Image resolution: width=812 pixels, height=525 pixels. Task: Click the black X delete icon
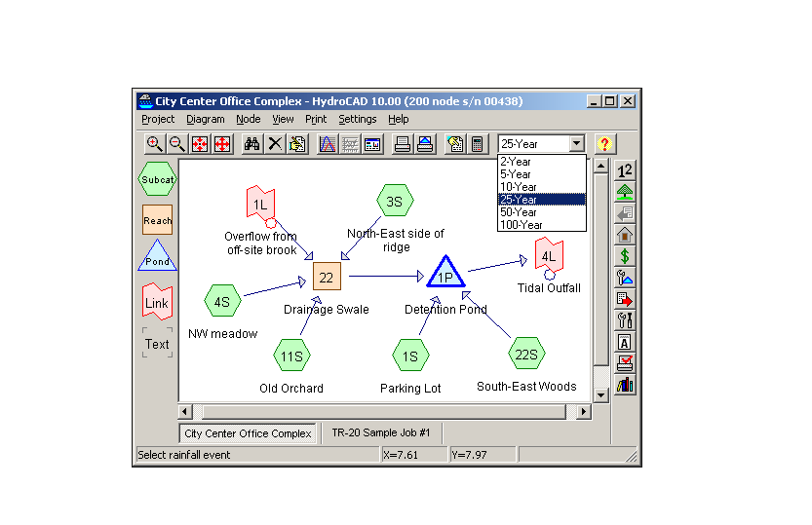(275, 144)
